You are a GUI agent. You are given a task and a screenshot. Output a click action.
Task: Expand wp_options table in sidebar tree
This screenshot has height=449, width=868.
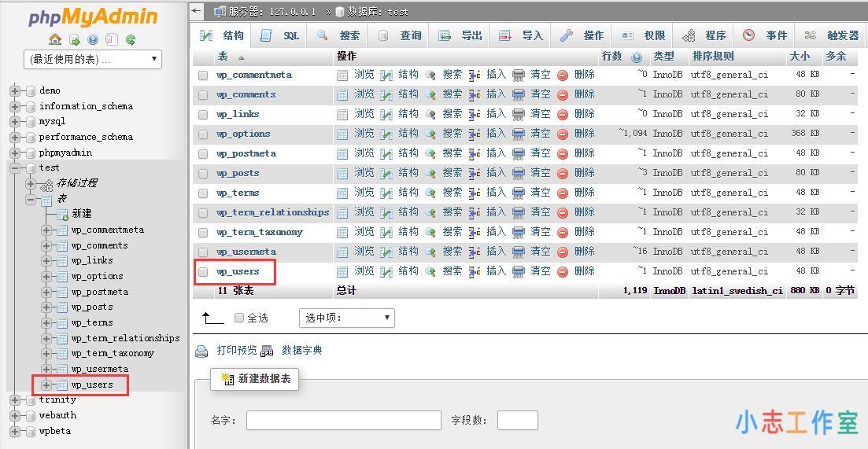(x=46, y=277)
